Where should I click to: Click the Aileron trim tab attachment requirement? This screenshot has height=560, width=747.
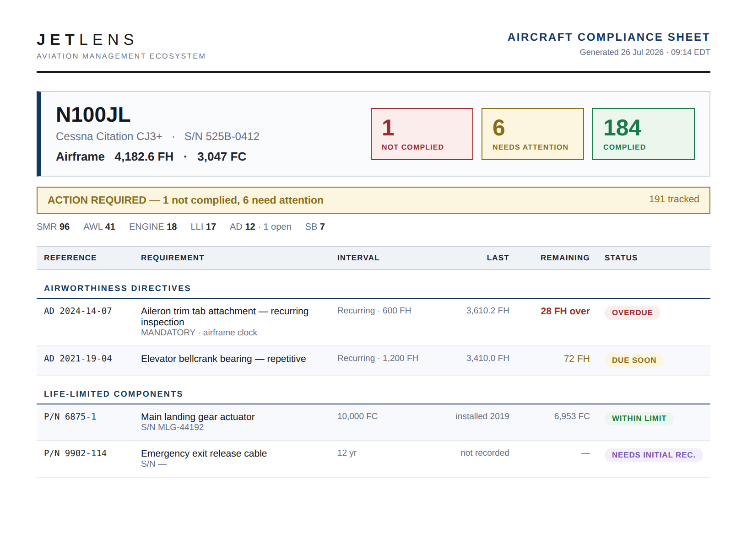coord(225,317)
